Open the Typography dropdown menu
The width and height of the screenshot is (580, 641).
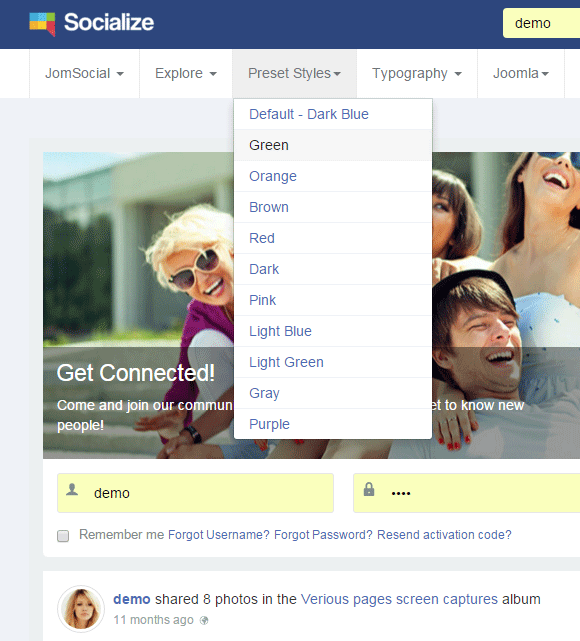click(417, 74)
